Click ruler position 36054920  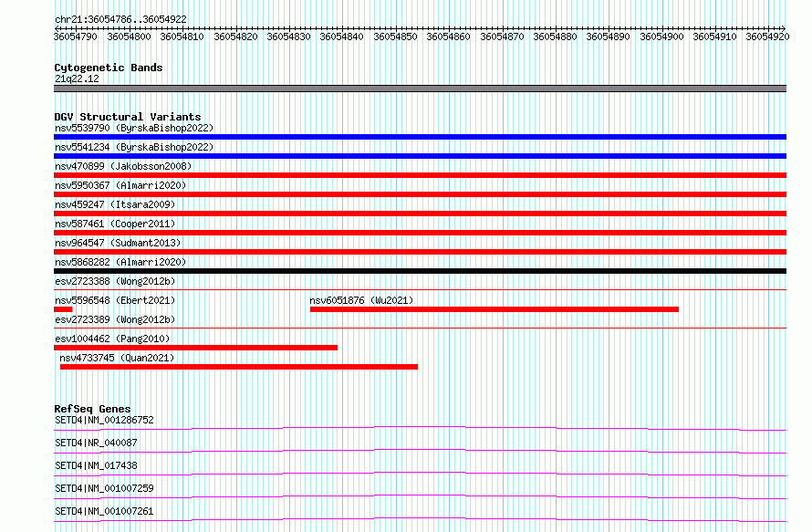pos(768,37)
